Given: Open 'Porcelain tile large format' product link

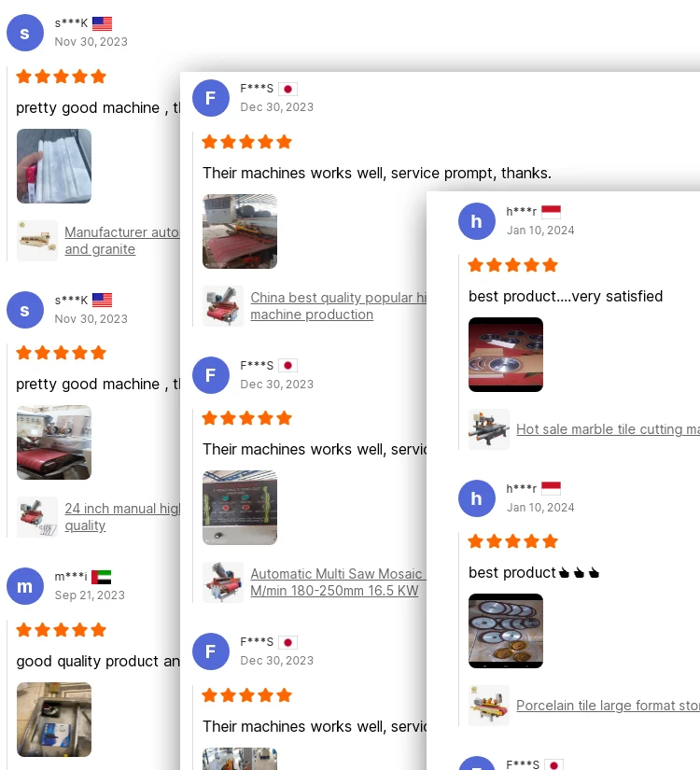Looking at the screenshot, I should tap(608, 706).
